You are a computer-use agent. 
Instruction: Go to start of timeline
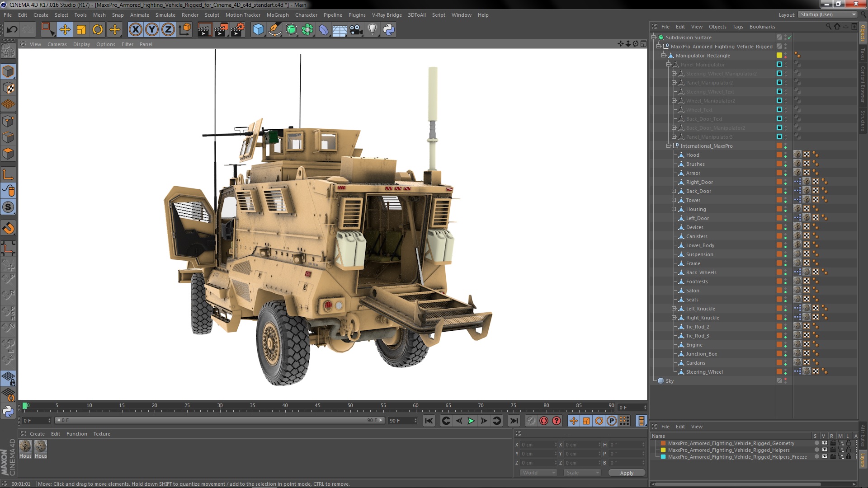coord(429,421)
